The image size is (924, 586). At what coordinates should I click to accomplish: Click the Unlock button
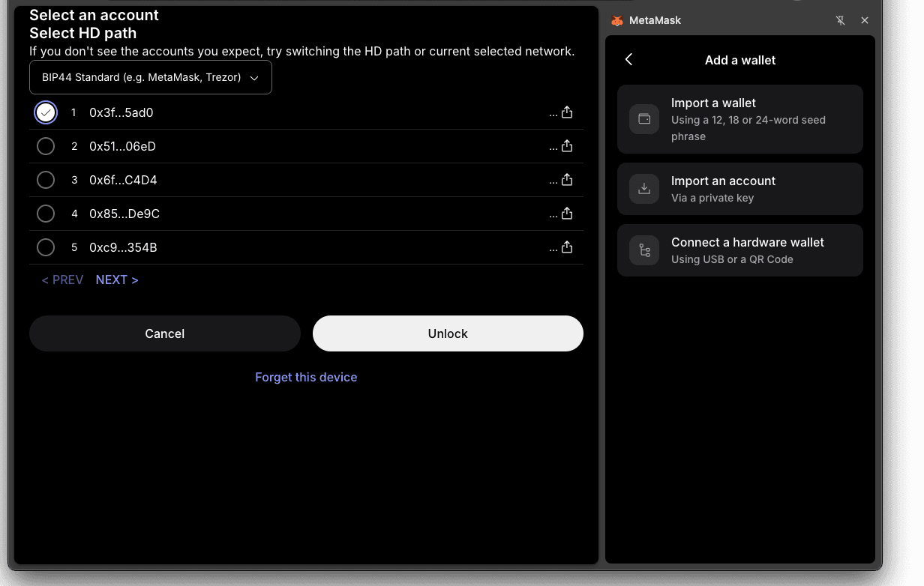coord(448,333)
